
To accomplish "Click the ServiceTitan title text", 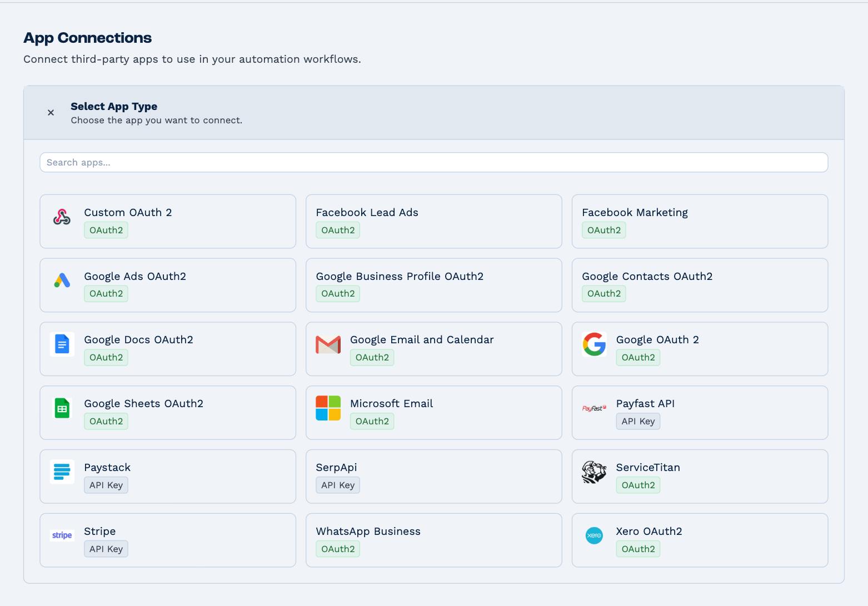I will [648, 468].
